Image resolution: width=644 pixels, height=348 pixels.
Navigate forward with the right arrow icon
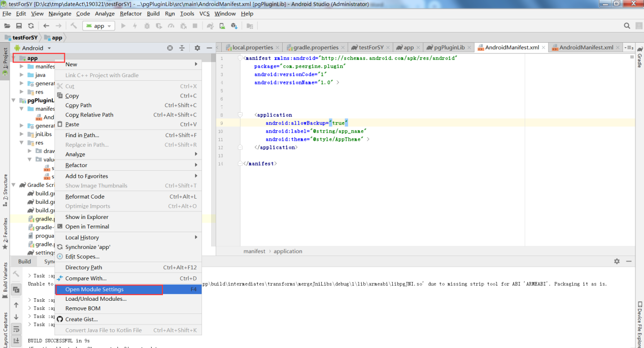[58, 26]
